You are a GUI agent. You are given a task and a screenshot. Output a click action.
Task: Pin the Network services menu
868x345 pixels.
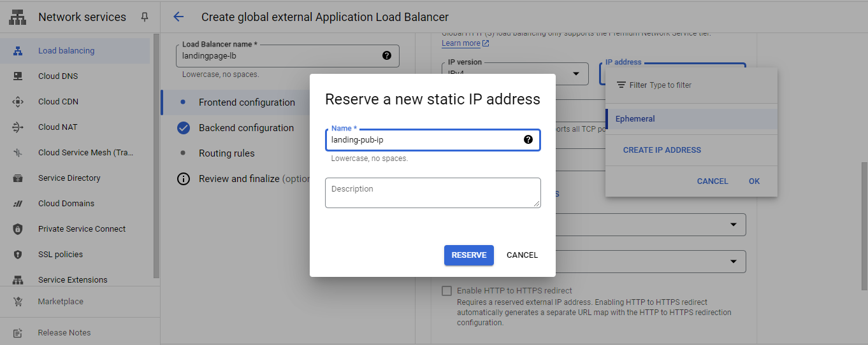(x=145, y=17)
